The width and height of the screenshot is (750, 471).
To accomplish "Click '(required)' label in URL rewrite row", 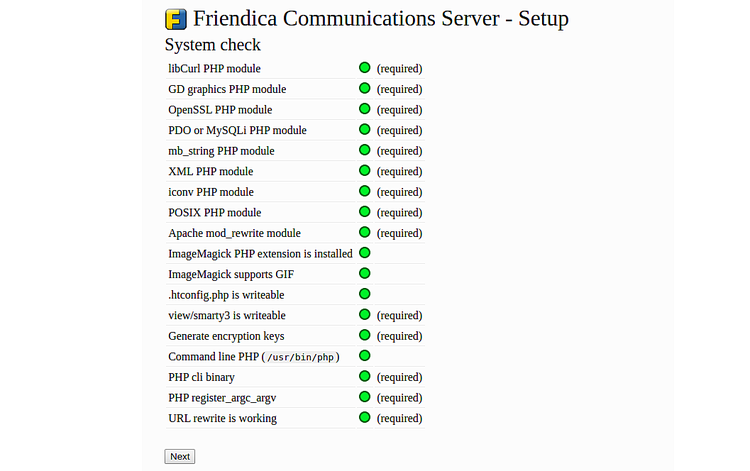I will click(x=399, y=418).
